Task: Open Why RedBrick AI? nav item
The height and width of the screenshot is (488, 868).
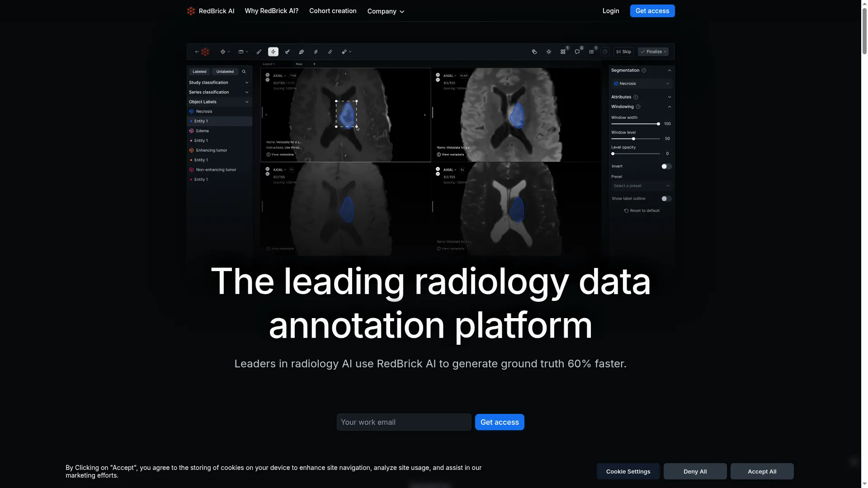Action: (272, 11)
